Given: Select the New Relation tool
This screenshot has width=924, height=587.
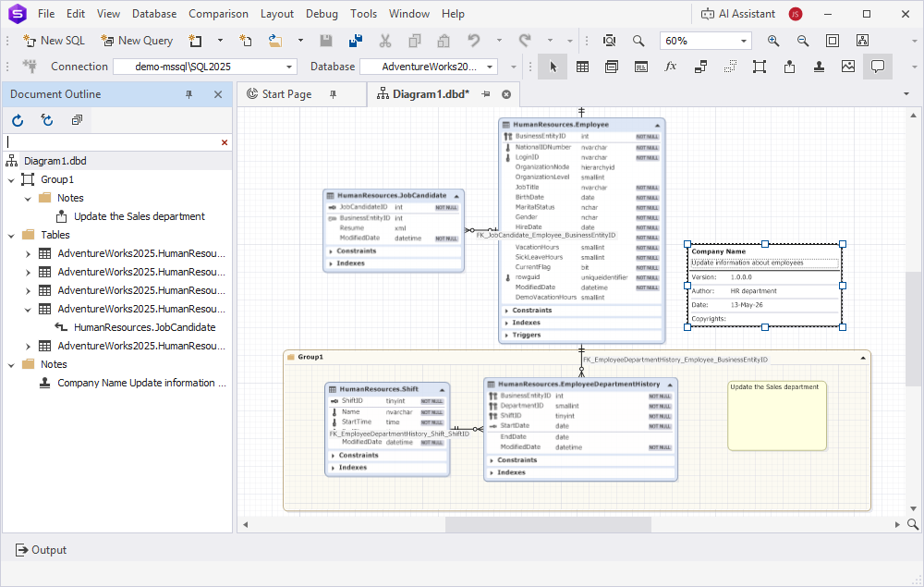Looking at the screenshot, I should tap(700, 67).
